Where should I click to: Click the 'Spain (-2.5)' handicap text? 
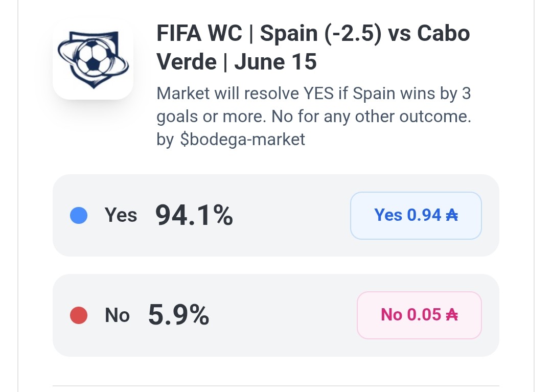320,34
